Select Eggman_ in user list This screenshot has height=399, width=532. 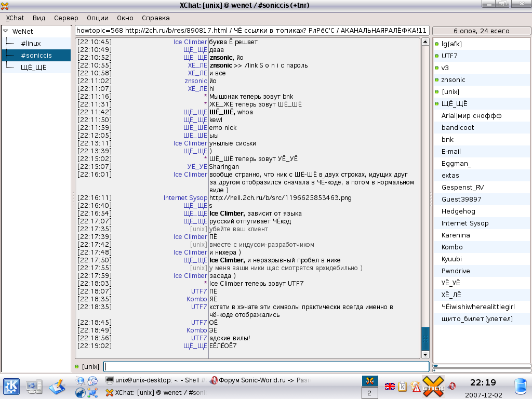point(482,163)
